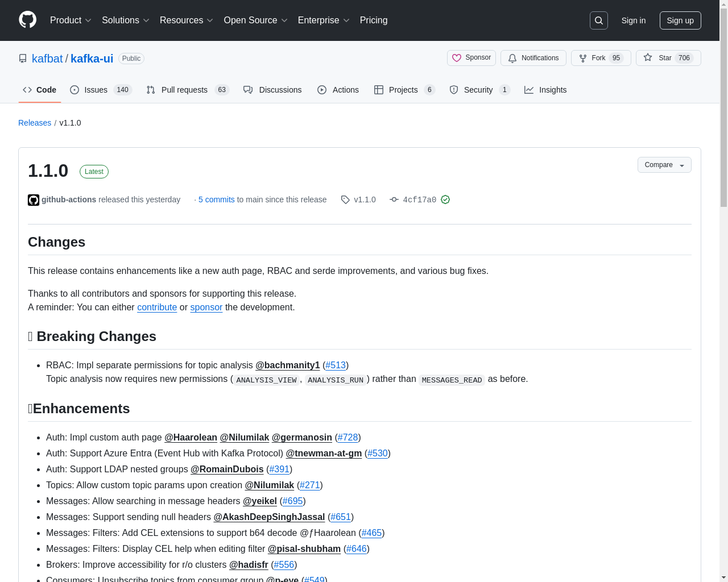This screenshot has width=728, height=582.
Task: Click the Notifications bell icon
Action: pos(512,58)
